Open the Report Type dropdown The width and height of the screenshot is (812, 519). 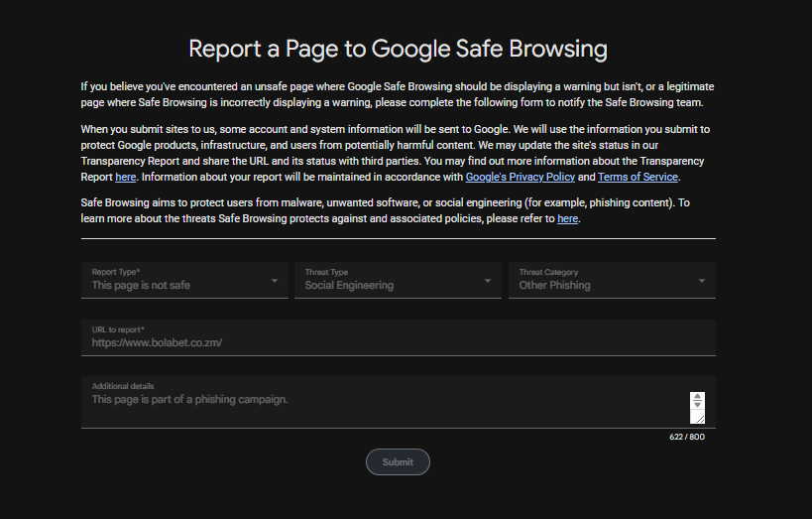click(x=184, y=280)
